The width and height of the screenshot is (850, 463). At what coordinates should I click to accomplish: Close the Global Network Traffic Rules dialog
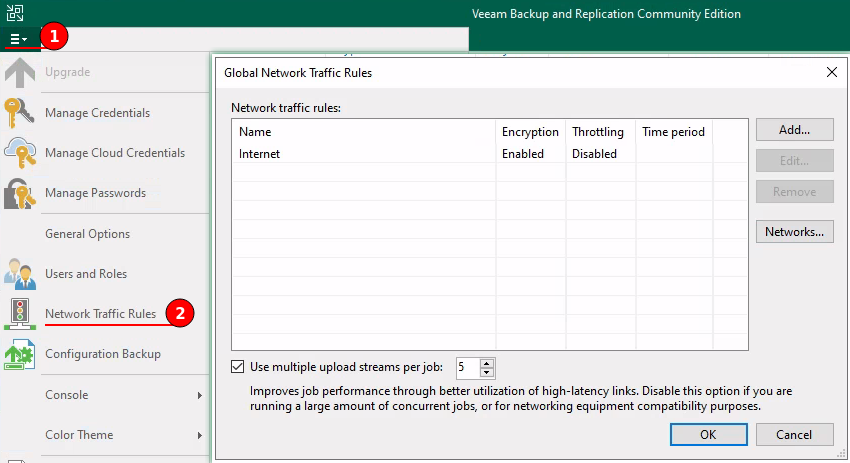832,72
